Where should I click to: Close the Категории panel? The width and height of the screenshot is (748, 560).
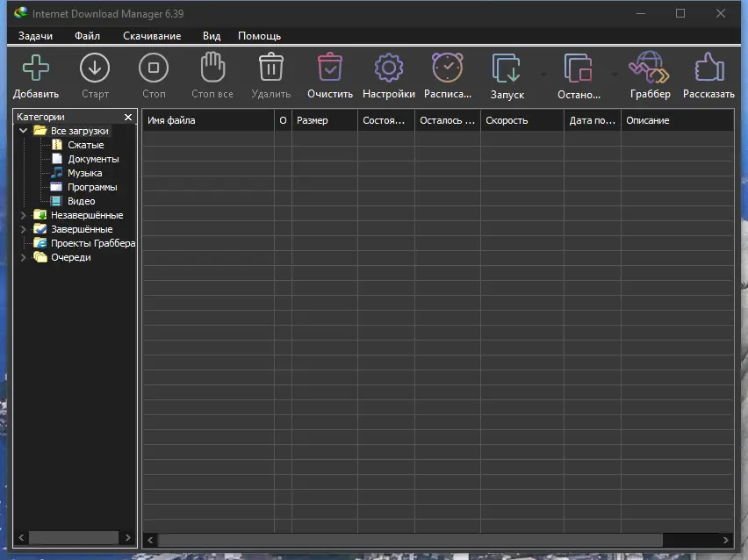coord(128,117)
